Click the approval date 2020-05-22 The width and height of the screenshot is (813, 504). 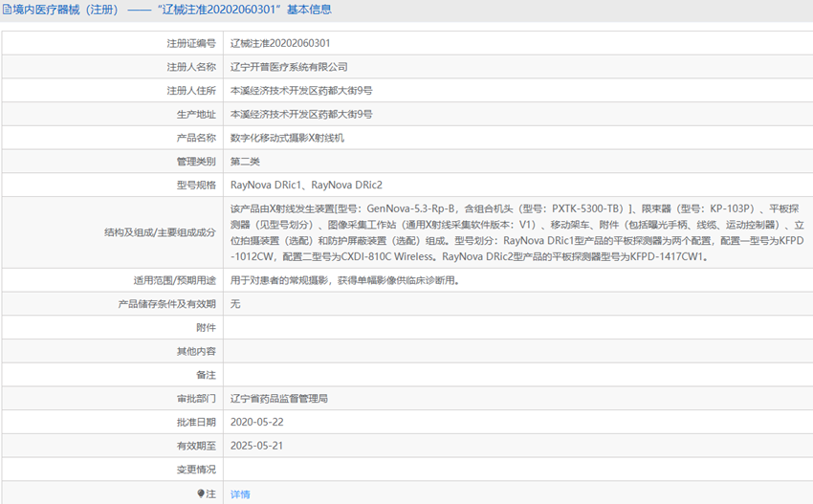point(257,422)
